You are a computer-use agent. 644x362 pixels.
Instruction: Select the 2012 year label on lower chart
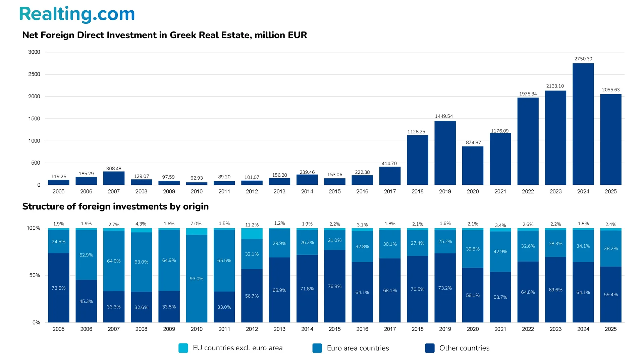pos(252,329)
